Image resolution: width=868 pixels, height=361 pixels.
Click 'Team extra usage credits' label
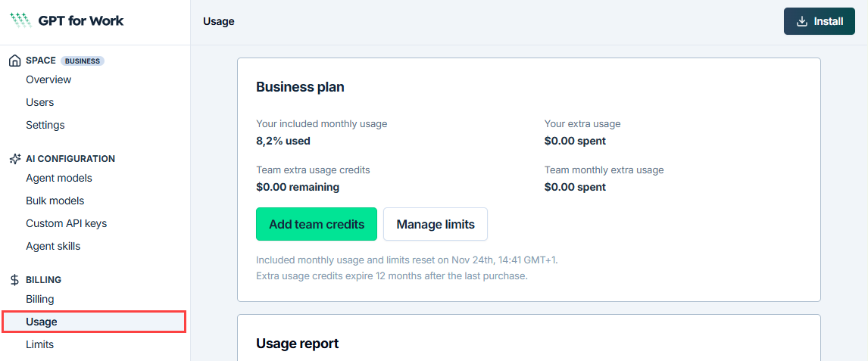click(314, 170)
